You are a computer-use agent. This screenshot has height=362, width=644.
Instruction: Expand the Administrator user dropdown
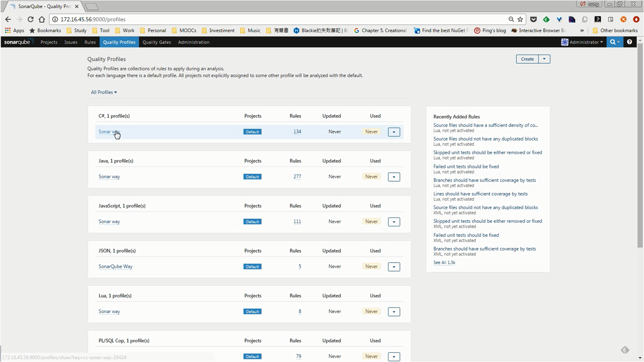582,42
